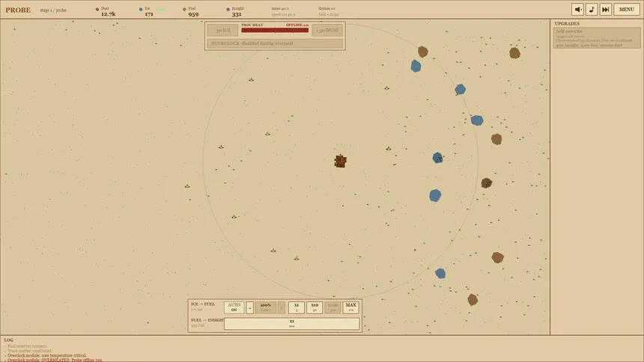This screenshot has width=644, height=362.
Task: Click the +30 DUST button
Action: click(x=327, y=31)
